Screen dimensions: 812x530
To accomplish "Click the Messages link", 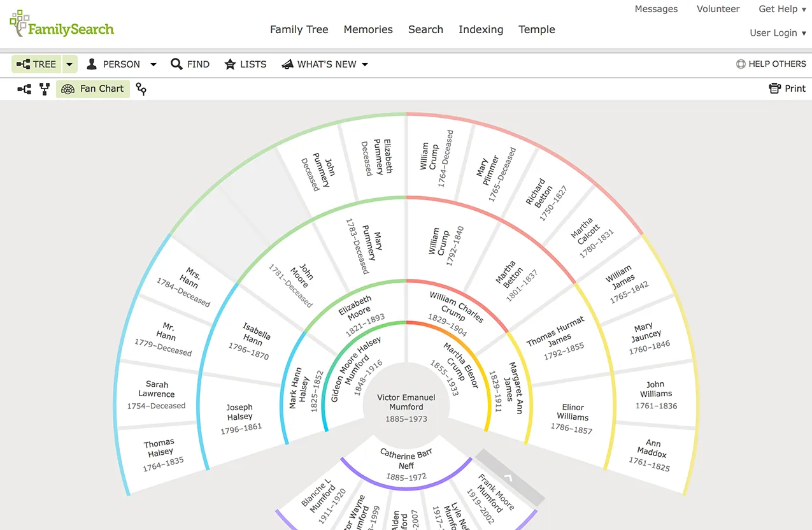I will pos(656,9).
